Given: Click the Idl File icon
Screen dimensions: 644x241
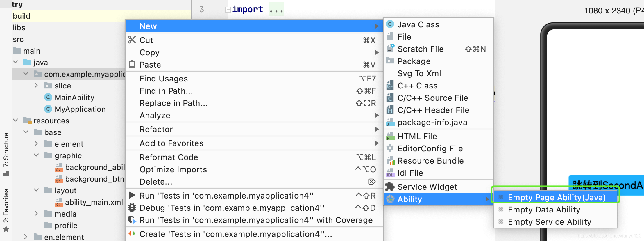Looking at the screenshot, I should (x=390, y=173).
